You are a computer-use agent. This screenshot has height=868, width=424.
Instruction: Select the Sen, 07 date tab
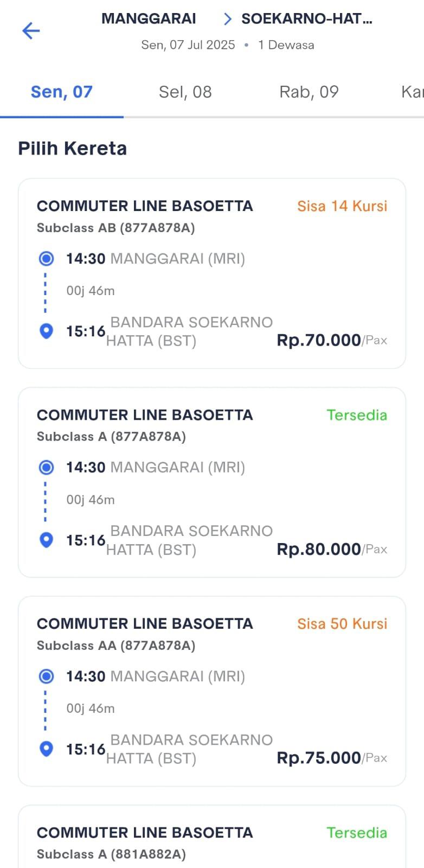[62, 92]
